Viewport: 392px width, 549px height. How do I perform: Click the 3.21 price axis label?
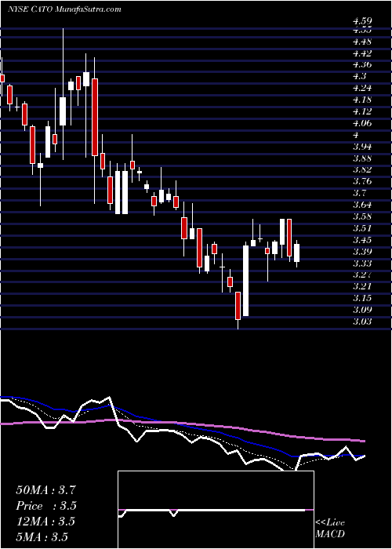[362, 286]
